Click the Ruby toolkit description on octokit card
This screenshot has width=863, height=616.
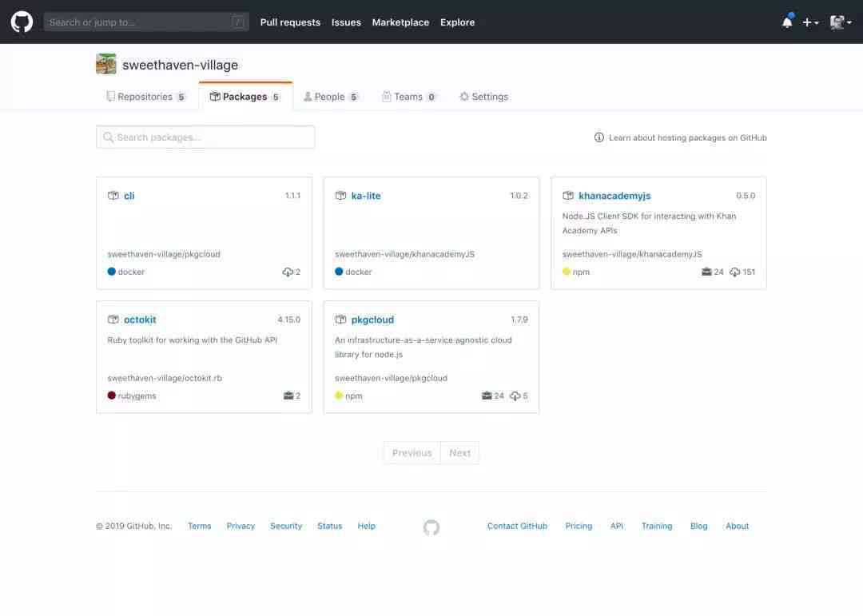(192, 340)
